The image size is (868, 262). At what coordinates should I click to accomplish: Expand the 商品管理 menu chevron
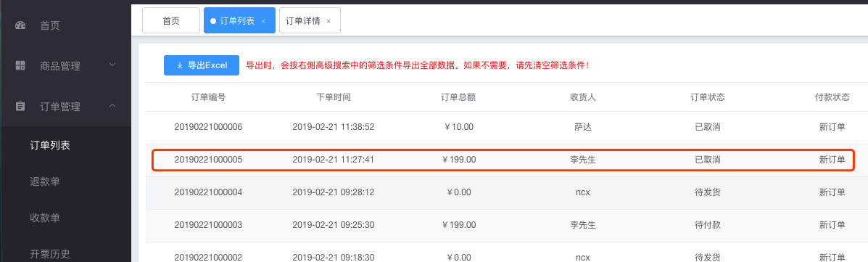[x=112, y=65]
